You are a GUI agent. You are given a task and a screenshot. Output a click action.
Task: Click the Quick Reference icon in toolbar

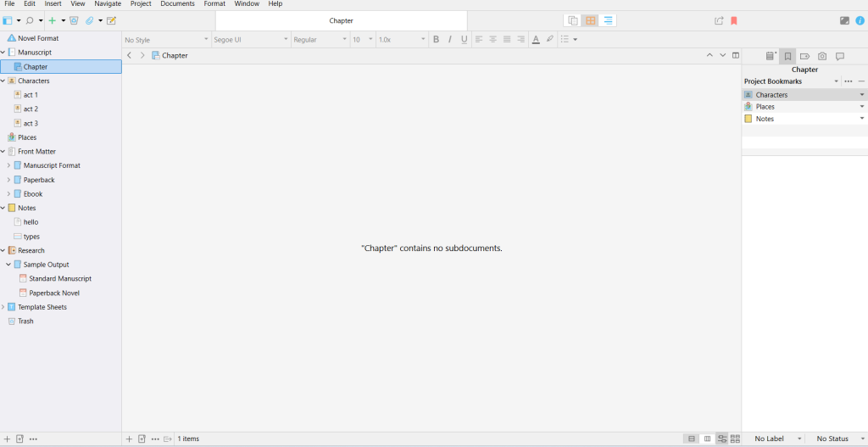pos(111,20)
